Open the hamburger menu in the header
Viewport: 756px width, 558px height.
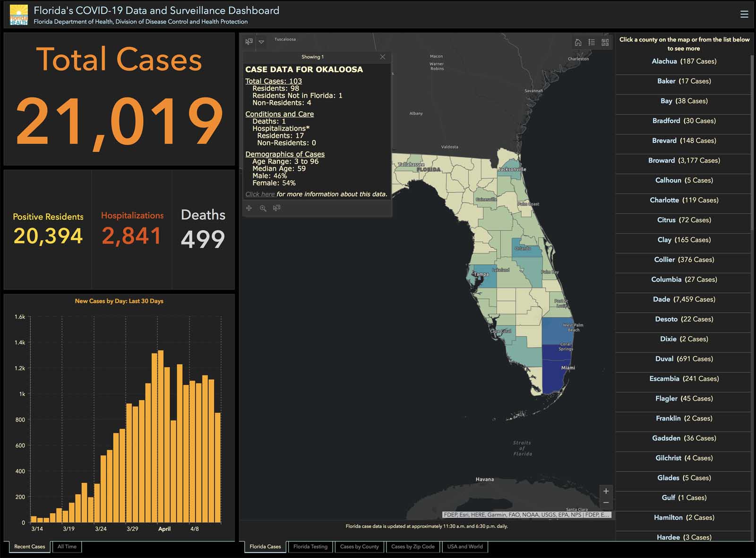pos(744,14)
